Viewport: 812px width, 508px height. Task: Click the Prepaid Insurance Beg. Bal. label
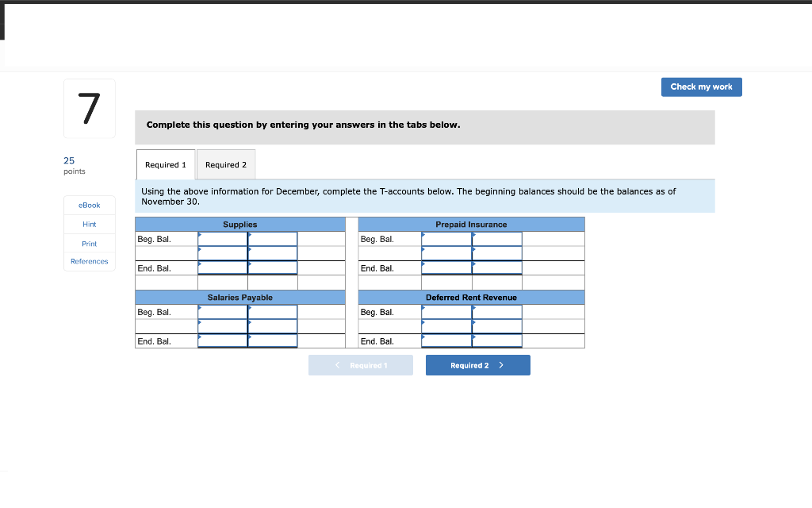(377, 240)
